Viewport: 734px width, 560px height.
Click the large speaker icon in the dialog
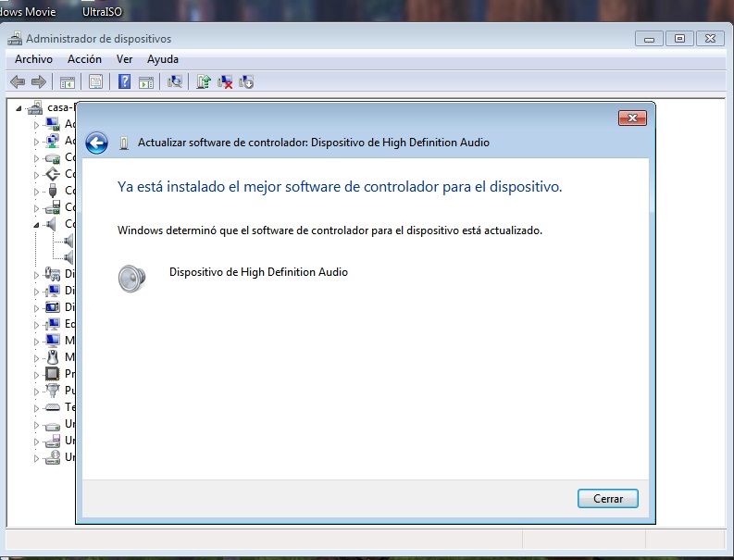(132, 279)
